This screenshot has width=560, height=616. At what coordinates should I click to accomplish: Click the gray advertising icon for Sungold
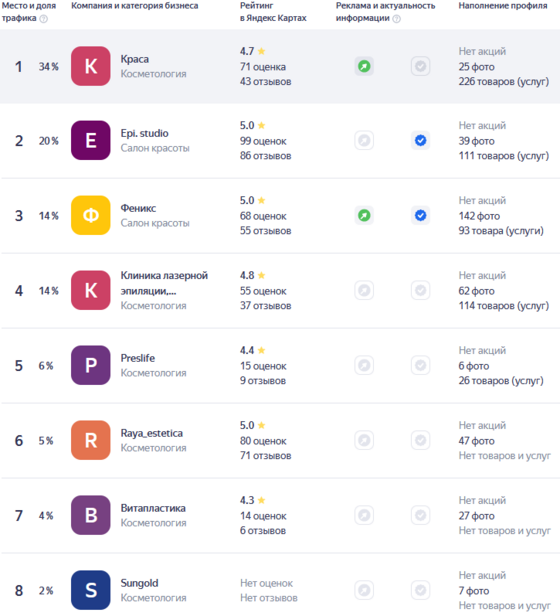(x=364, y=590)
